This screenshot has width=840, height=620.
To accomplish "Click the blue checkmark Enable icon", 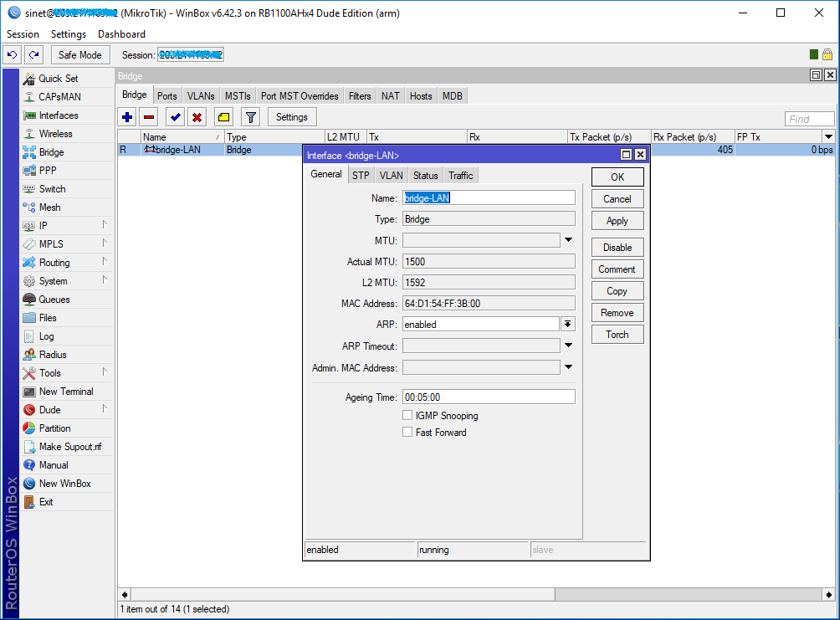I will point(175,117).
